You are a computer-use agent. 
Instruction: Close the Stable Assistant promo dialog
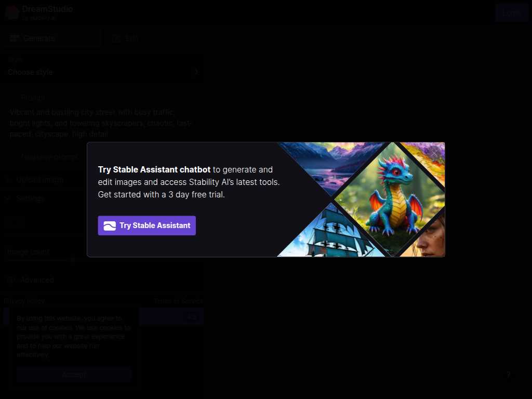pos(435,154)
